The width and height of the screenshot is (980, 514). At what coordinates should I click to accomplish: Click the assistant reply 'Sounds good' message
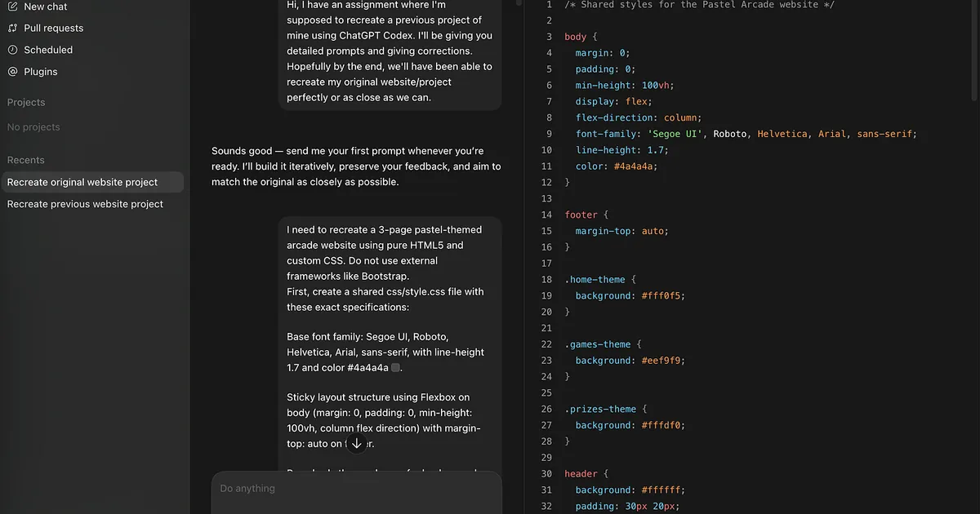click(356, 166)
